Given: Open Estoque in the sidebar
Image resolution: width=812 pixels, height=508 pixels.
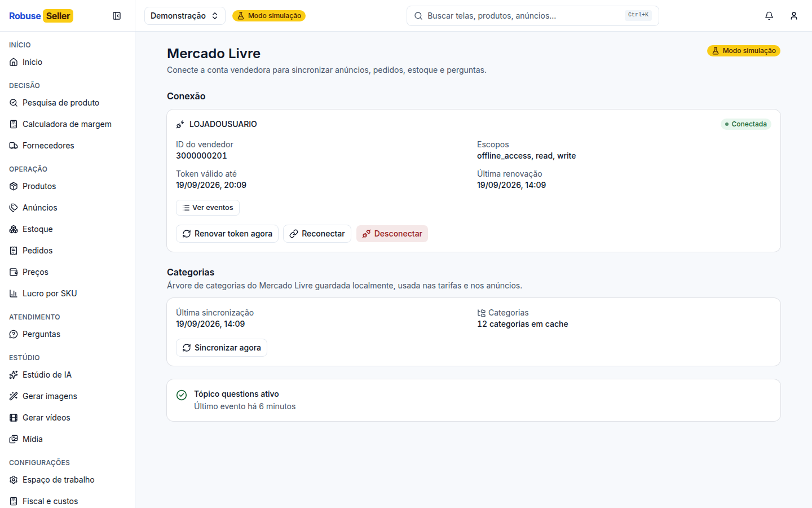Looking at the screenshot, I should (68, 229).
